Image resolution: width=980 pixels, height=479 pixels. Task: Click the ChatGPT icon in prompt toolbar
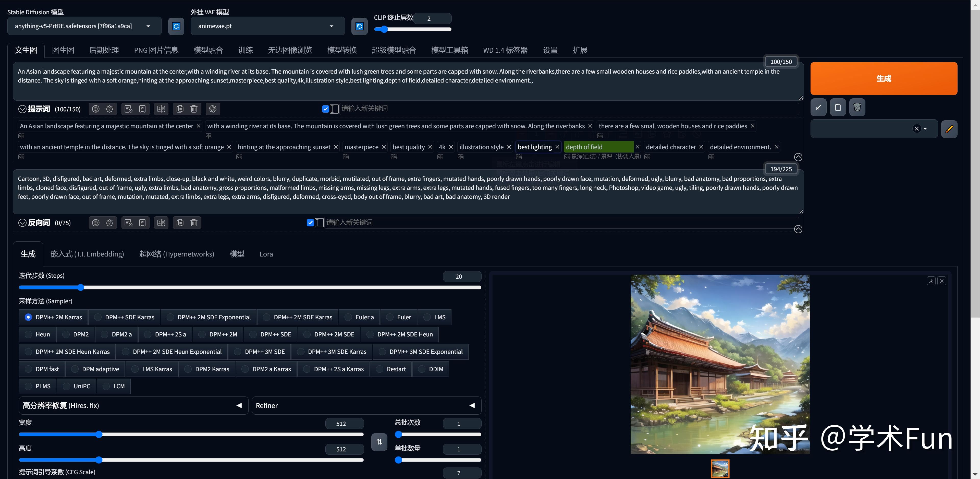tap(213, 109)
